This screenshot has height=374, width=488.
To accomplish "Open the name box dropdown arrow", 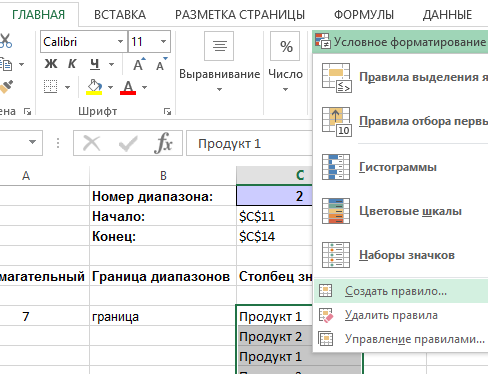I will [32, 142].
